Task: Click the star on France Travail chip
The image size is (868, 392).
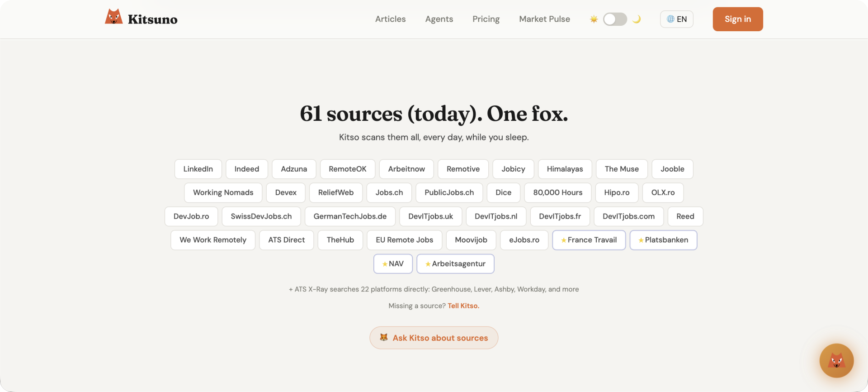Action: click(564, 240)
